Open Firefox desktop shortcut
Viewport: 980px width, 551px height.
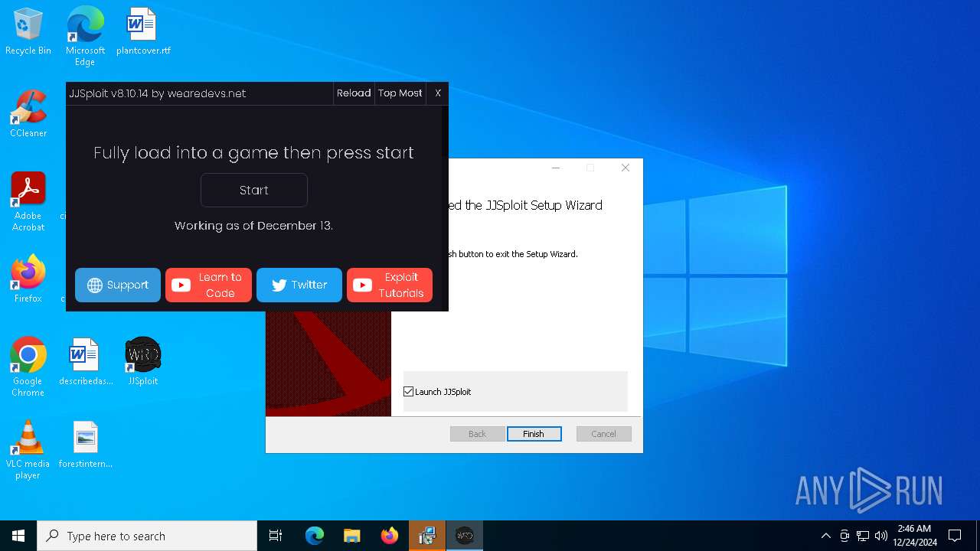click(x=28, y=279)
